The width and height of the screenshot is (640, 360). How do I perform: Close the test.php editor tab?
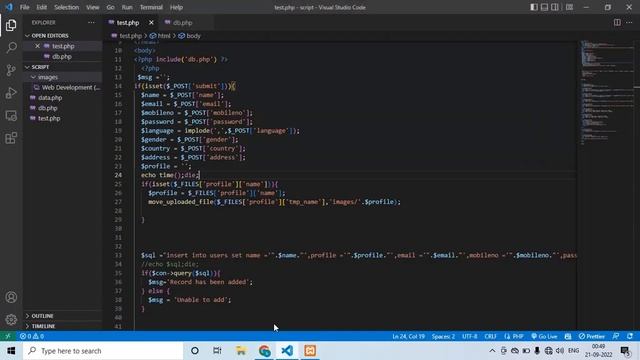pos(151,23)
